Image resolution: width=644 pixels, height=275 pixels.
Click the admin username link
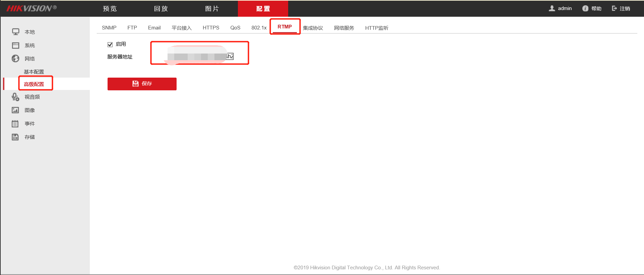pos(565,8)
